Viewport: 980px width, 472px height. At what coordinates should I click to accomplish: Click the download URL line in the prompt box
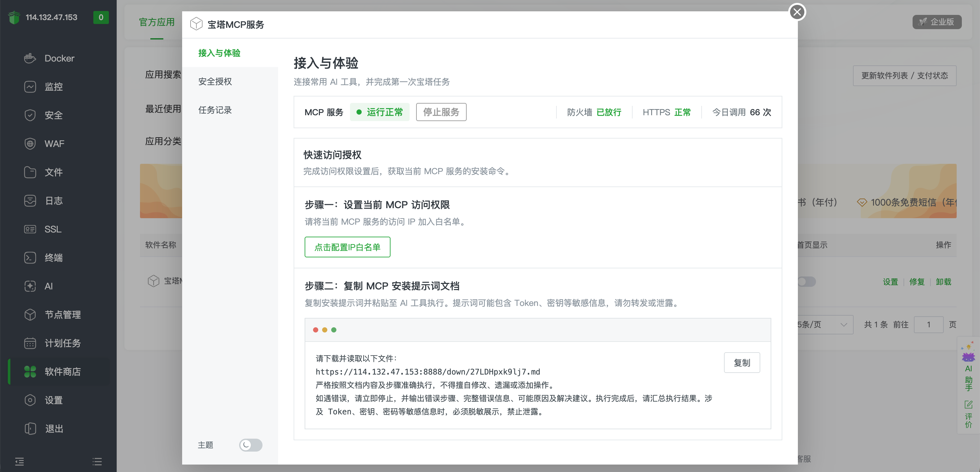427,372
